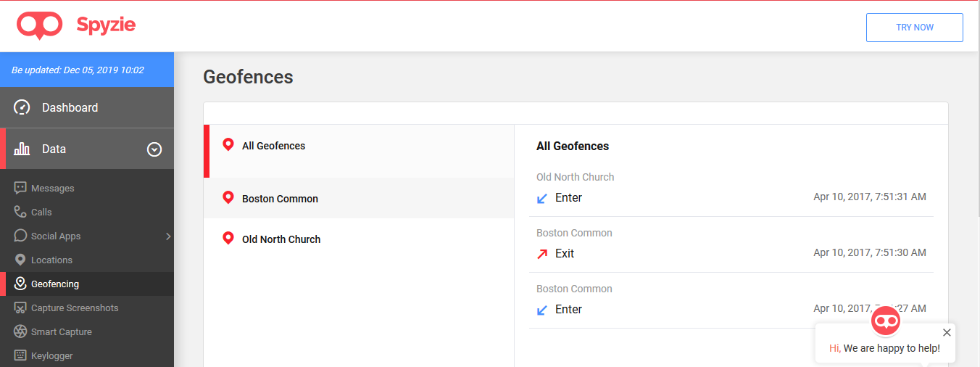Image resolution: width=980 pixels, height=367 pixels.
Task: Click the Locations pin icon
Action: (20, 260)
